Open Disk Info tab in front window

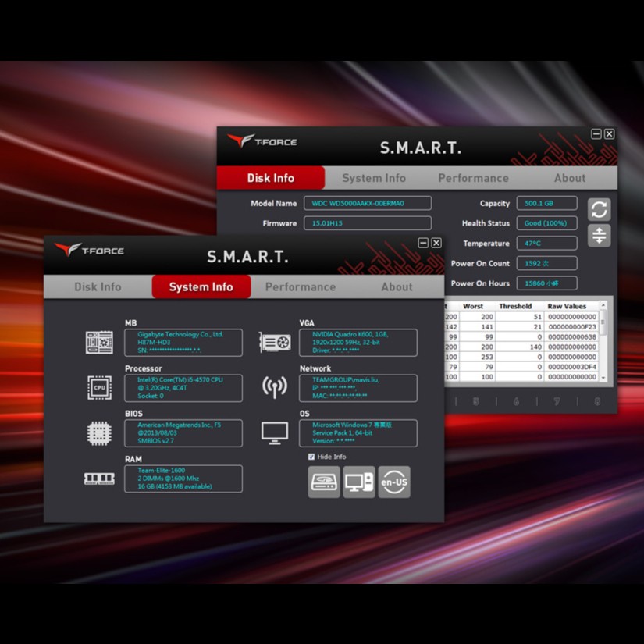coord(98,286)
